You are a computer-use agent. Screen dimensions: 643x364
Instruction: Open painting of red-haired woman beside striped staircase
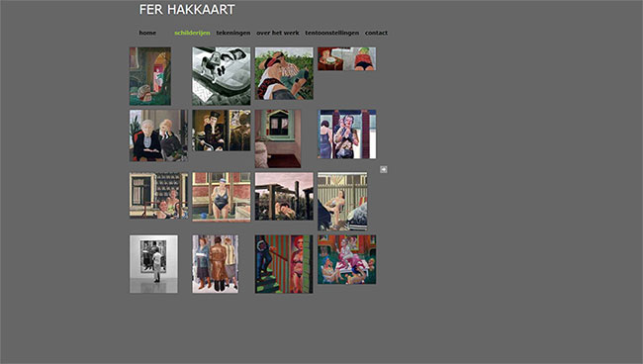point(284,264)
